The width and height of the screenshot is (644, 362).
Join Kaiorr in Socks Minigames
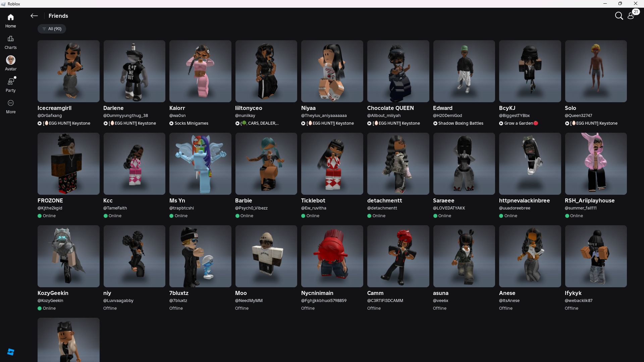coord(191,123)
